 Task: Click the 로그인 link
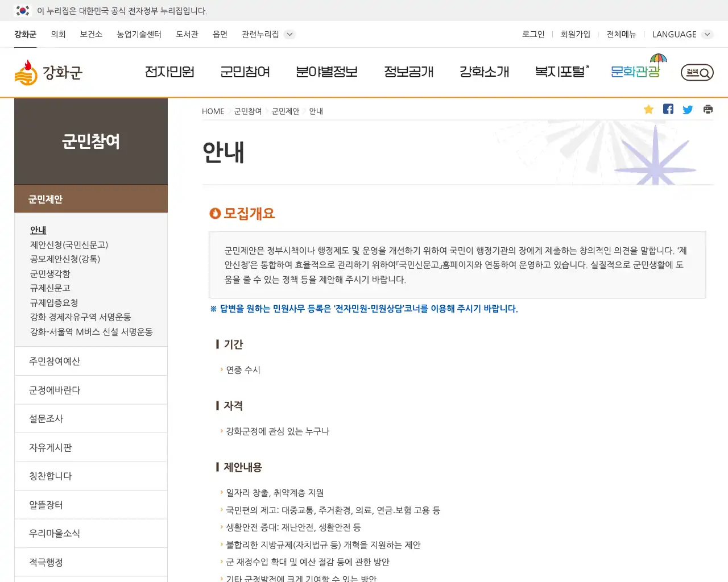coord(532,34)
